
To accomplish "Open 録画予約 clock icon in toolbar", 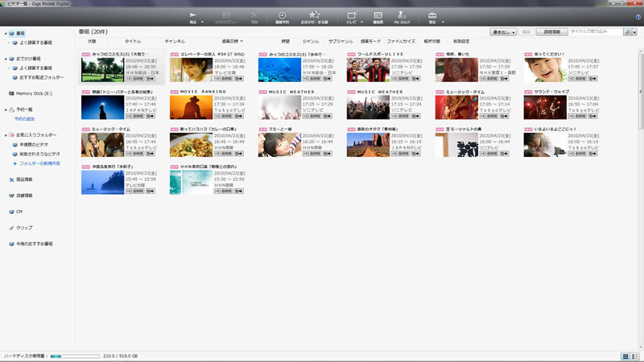I will coord(282,16).
